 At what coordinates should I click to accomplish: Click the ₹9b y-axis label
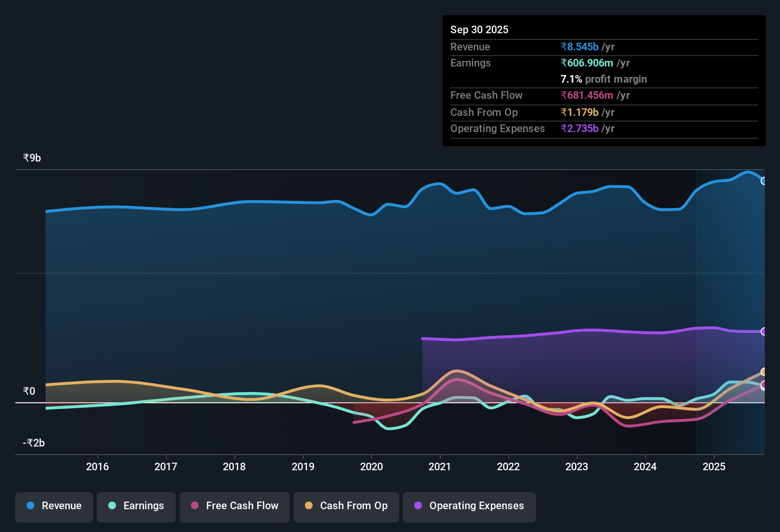pos(32,158)
